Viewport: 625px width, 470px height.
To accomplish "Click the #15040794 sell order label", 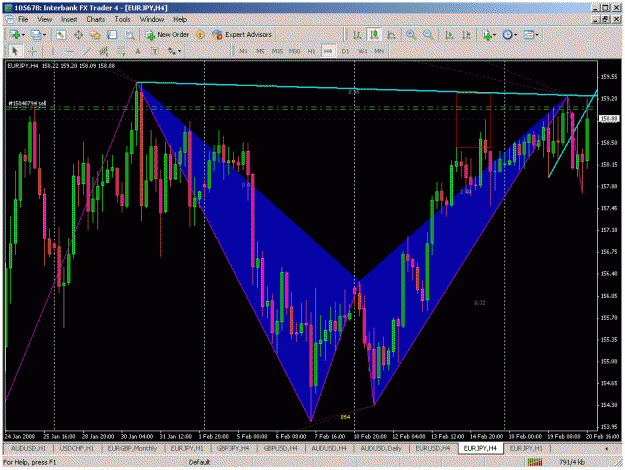I will [x=27, y=103].
